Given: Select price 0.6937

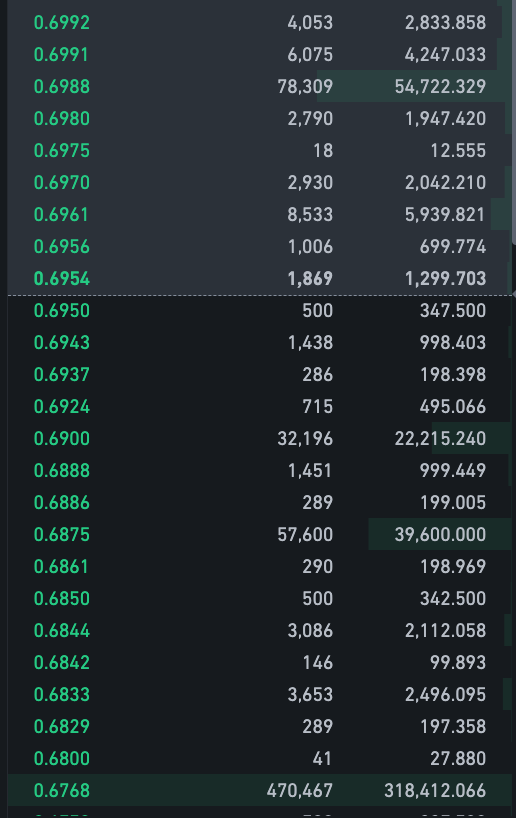Looking at the screenshot, I should click(x=62, y=375).
